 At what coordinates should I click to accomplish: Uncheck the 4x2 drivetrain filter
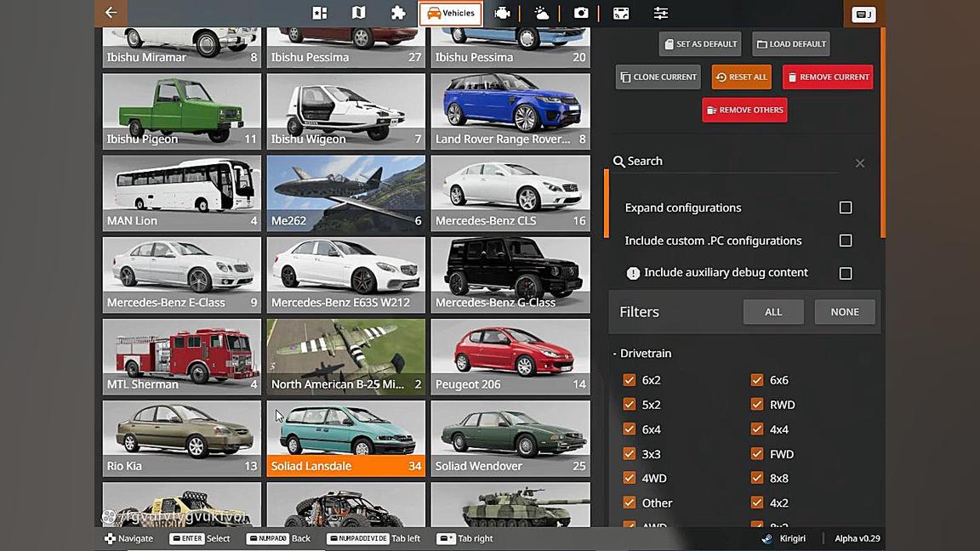pos(757,503)
